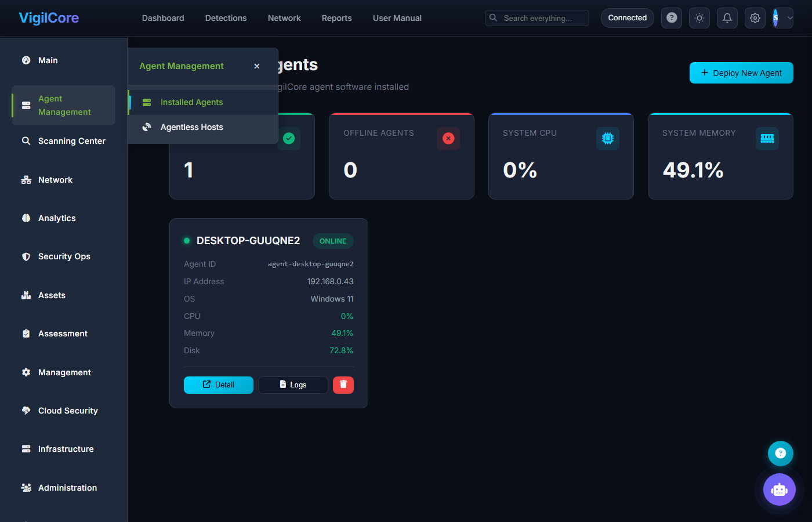The width and height of the screenshot is (812, 522).
Task: Click the Main gauge icon
Action: tap(26, 60)
